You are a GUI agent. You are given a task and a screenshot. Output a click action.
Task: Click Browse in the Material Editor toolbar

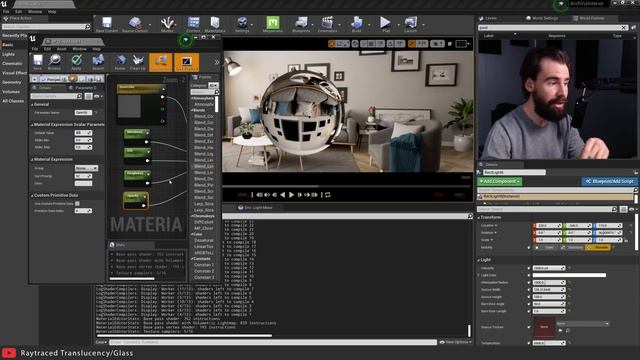click(54, 62)
